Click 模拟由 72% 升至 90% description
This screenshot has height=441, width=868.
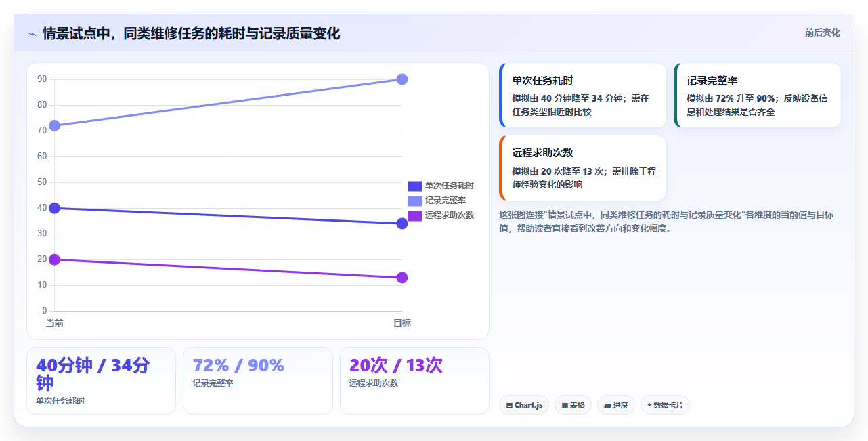[757, 105]
